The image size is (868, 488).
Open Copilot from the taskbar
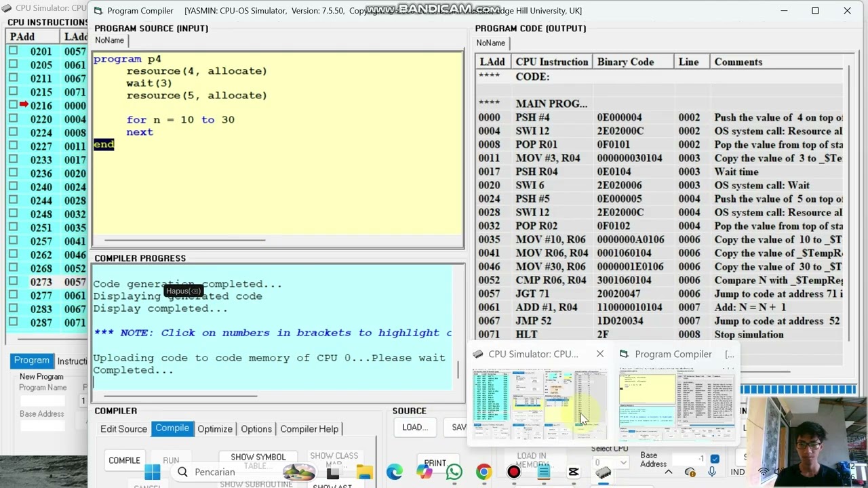coord(424,472)
